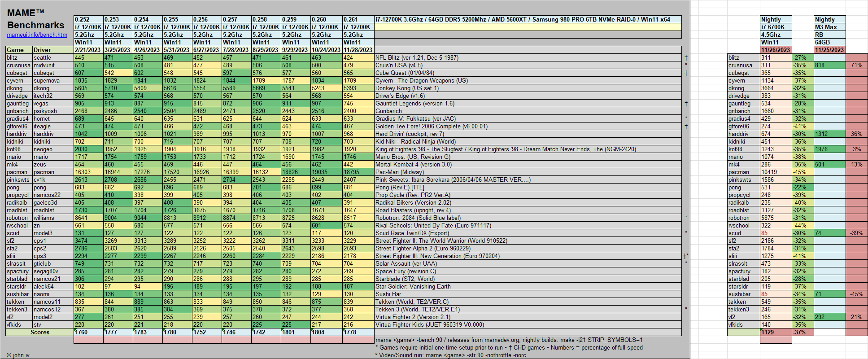Click the 2/21/2023 date cell
Image resolution: width=868 pixels, height=359 pixels.
click(x=89, y=50)
